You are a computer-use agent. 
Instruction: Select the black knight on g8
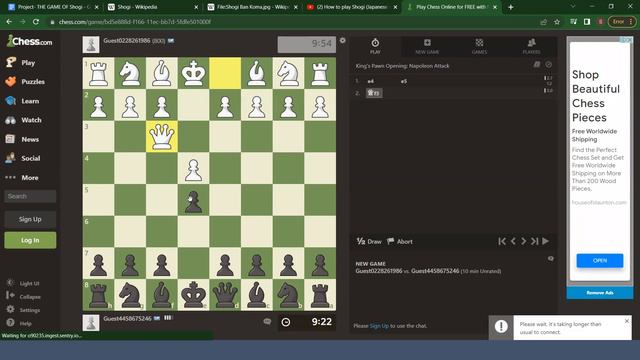pyautogui.click(x=130, y=295)
